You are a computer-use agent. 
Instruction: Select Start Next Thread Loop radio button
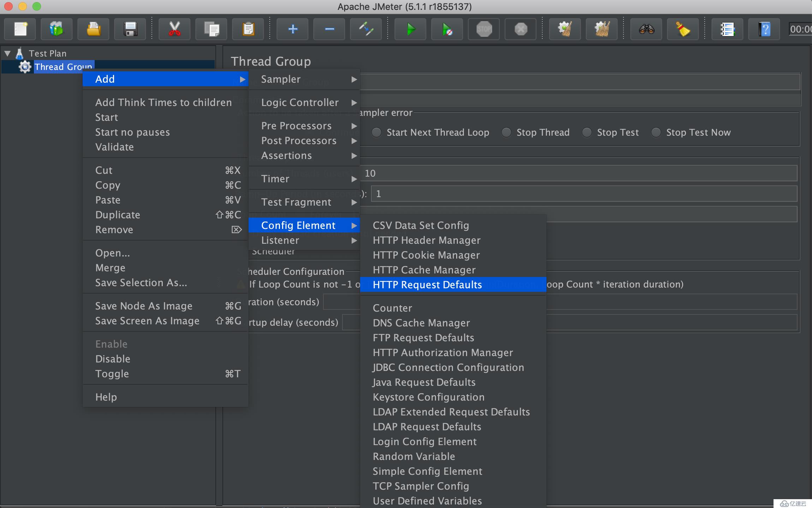pos(377,132)
